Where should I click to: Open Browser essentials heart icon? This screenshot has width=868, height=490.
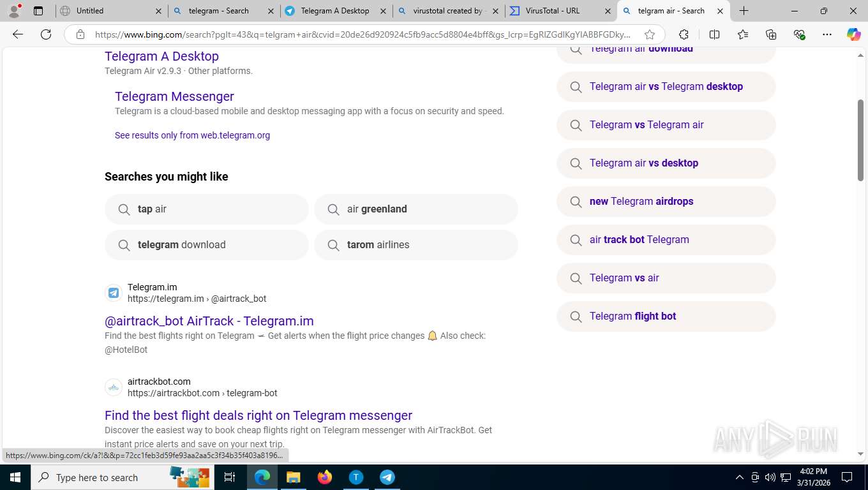799,34
